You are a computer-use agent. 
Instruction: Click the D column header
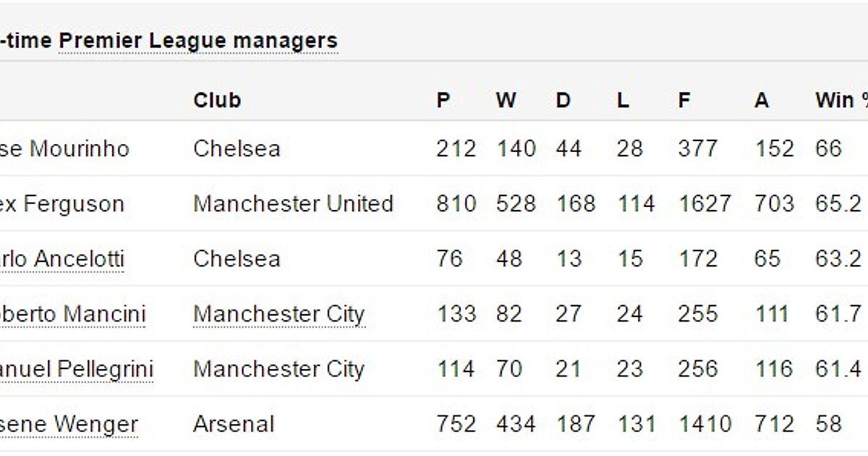click(563, 100)
